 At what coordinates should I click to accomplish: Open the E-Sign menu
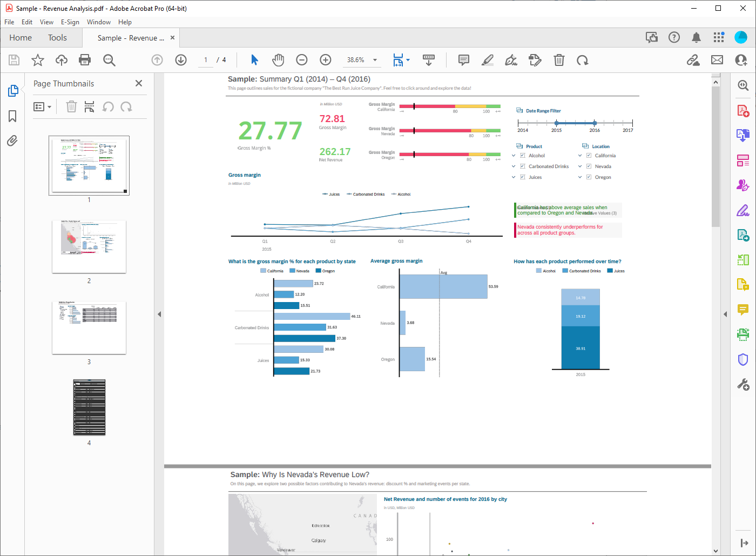coord(70,22)
